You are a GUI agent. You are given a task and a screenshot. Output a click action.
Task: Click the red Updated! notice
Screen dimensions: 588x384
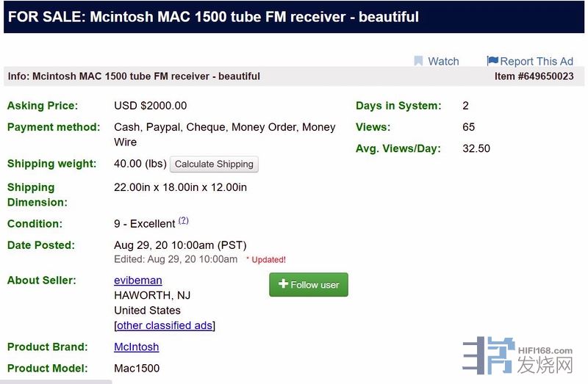click(x=266, y=260)
